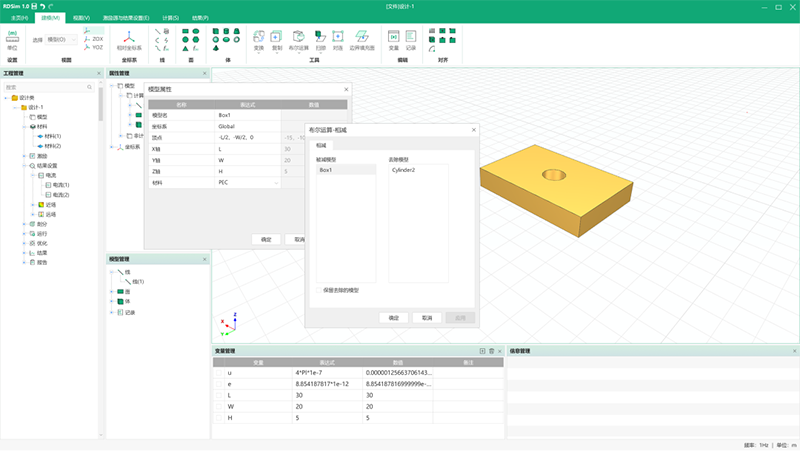Open the 视图(V) ribbon tab
The width and height of the screenshot is (800, 452).
(x=81, y=17)
